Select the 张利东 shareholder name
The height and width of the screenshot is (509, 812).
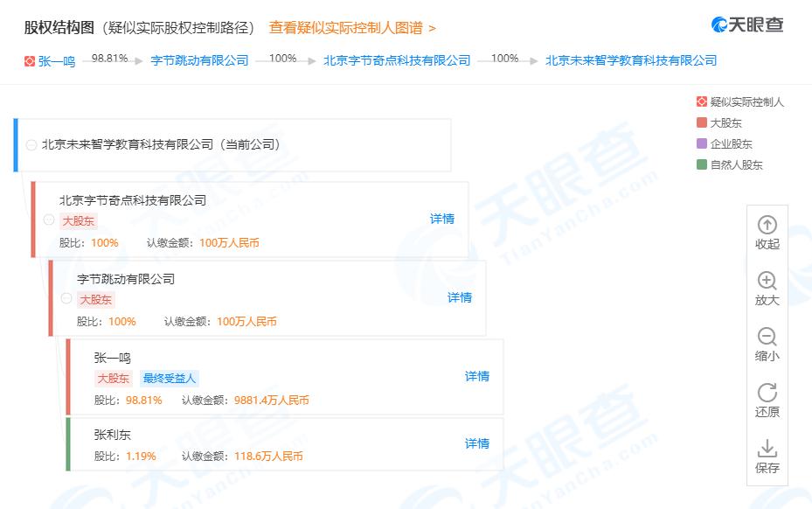click(x=113, y=435)
